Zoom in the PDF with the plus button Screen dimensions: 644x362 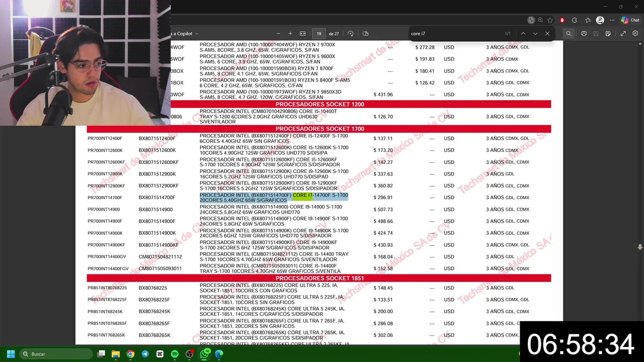pyautogui.click(x=290, y=34)
